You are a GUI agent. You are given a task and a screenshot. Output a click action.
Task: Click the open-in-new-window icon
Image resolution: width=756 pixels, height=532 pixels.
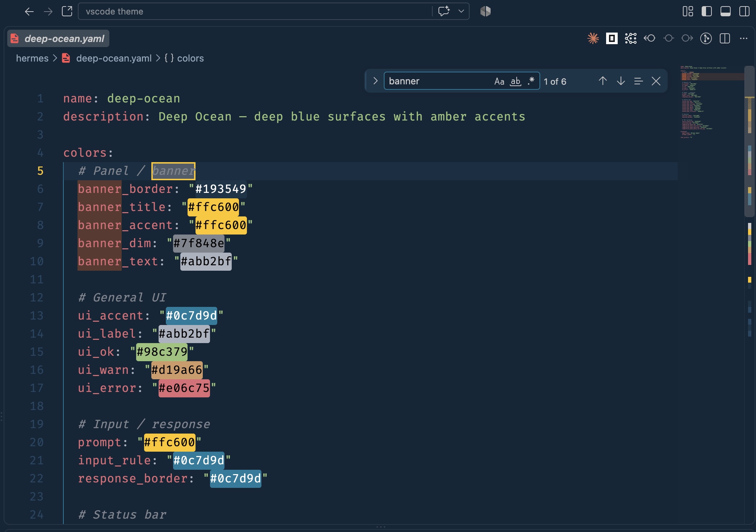click(x=67, y=11)
